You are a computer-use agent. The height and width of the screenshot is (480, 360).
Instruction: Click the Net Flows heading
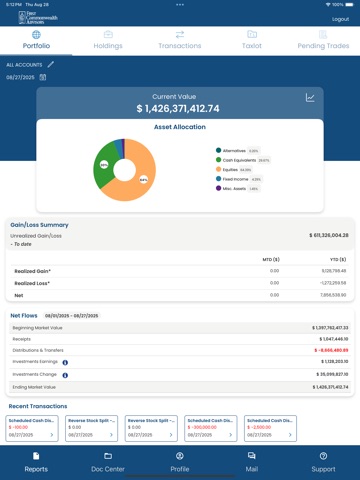tap(24, 316)
